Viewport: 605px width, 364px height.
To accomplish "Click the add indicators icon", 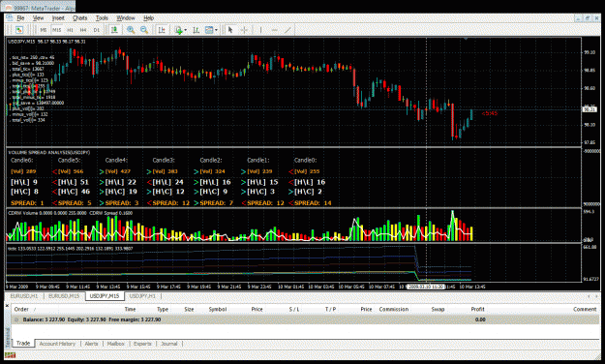I will coord(178,30).
